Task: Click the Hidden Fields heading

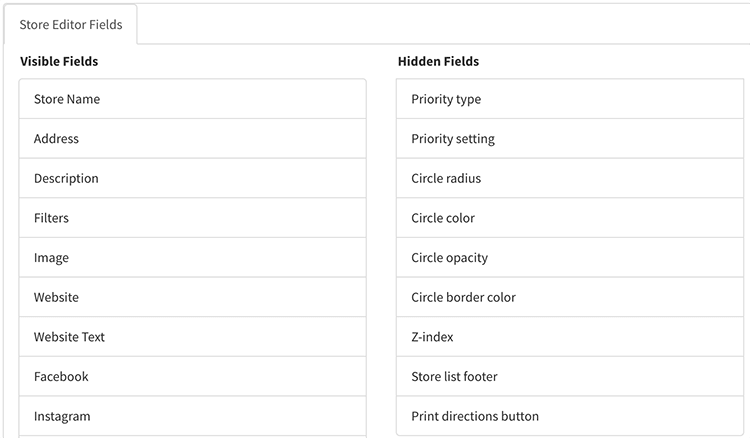Action: (x=438, y=61)
